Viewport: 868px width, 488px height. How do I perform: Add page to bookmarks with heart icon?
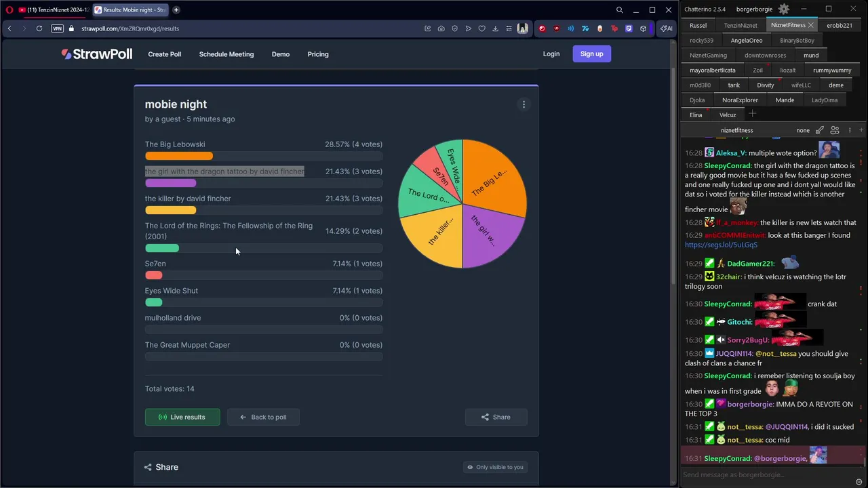coord(482,28)
